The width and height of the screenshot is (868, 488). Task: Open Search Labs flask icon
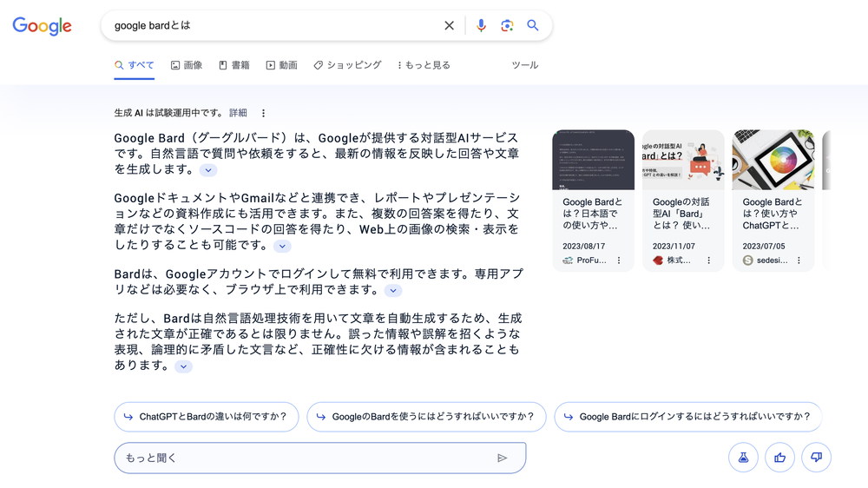point(743,458)
